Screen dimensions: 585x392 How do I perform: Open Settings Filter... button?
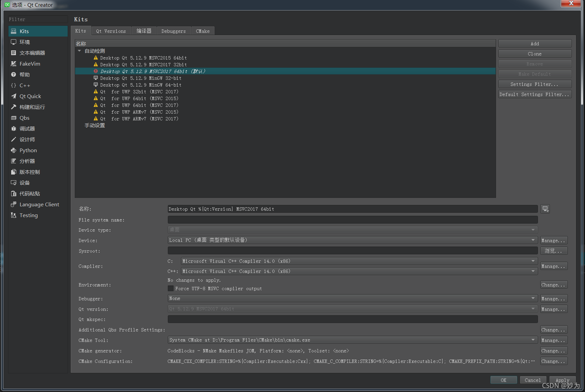click(535, 84)
